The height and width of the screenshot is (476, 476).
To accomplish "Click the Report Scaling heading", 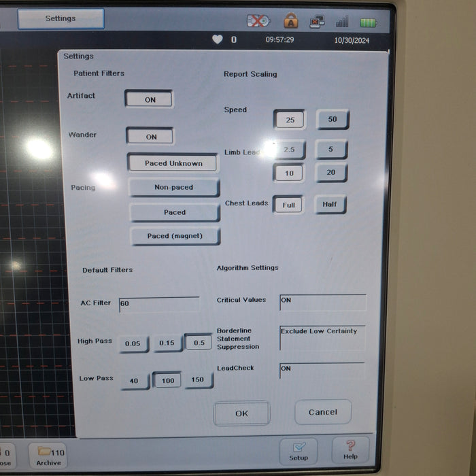I will coord(250,74).
